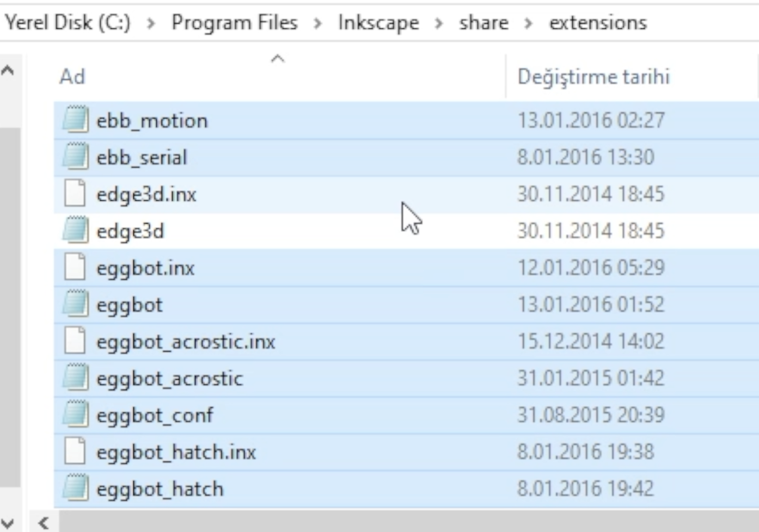Sort by Değiştirme tarihi column header
The image size is (759, 532).
click(593, 77)
